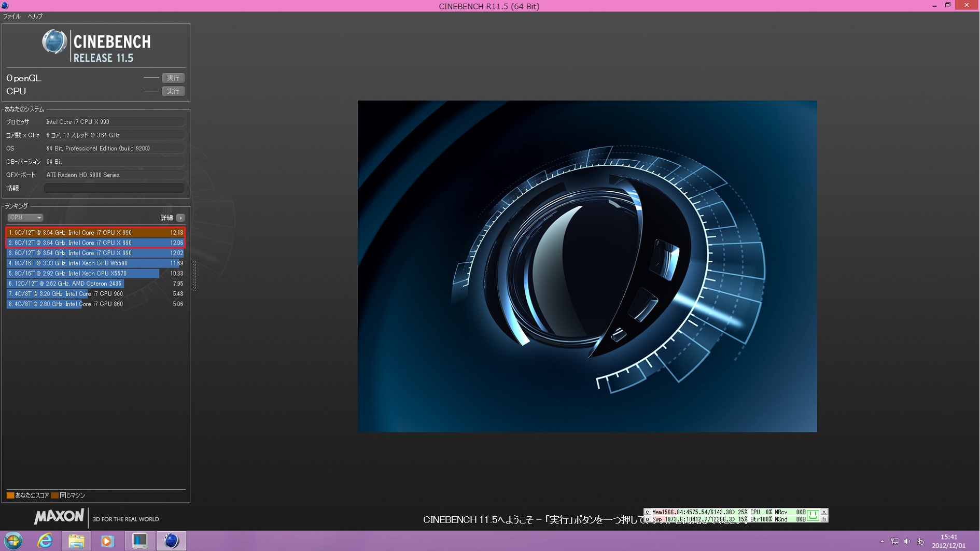This screenshot has height=551, width=980.
Task: Launch Internet Explorer from the taskbar
Action: pos(45,541)
